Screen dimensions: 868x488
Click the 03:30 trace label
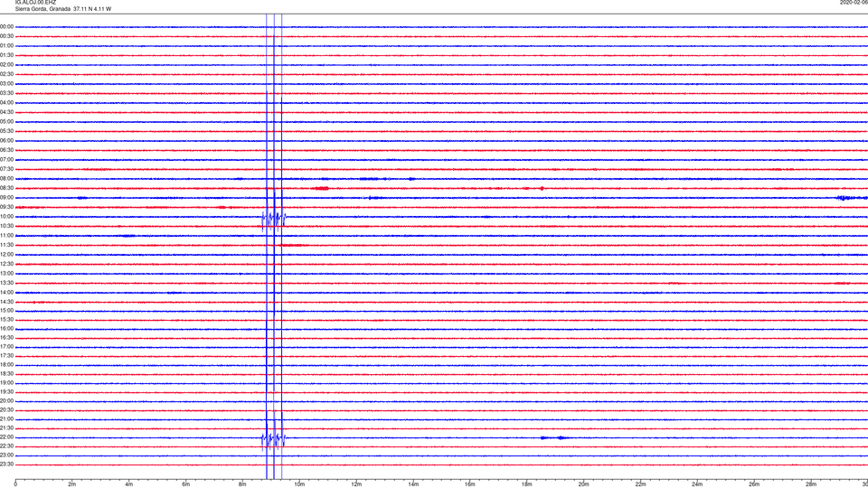[6, 93]
